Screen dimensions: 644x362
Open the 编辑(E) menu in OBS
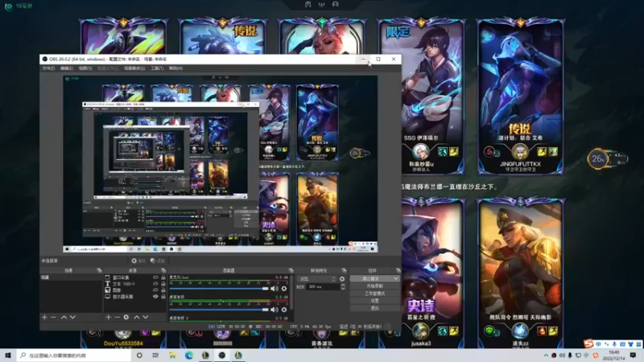coord(67,68)
